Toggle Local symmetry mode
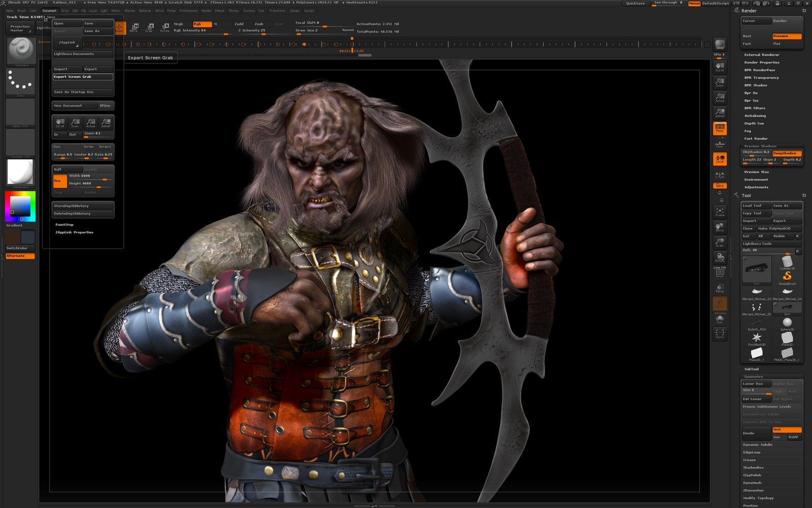 click(x=720, y=159)
